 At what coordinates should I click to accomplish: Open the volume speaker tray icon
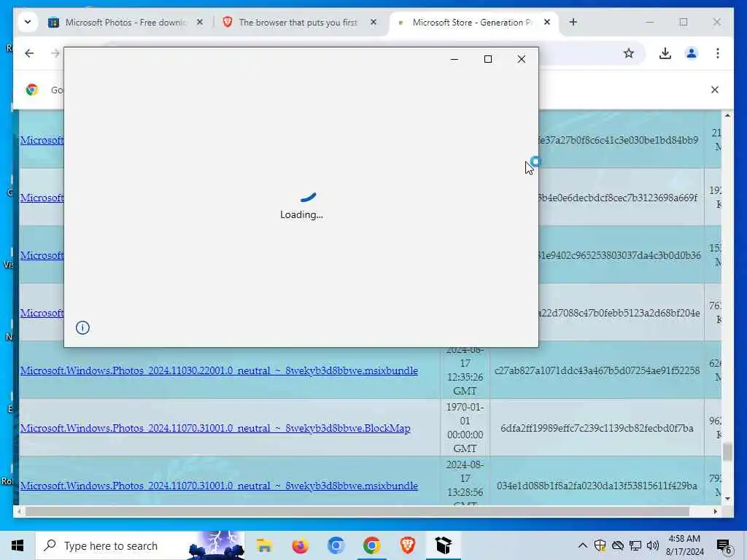click(x=653, y=545)
